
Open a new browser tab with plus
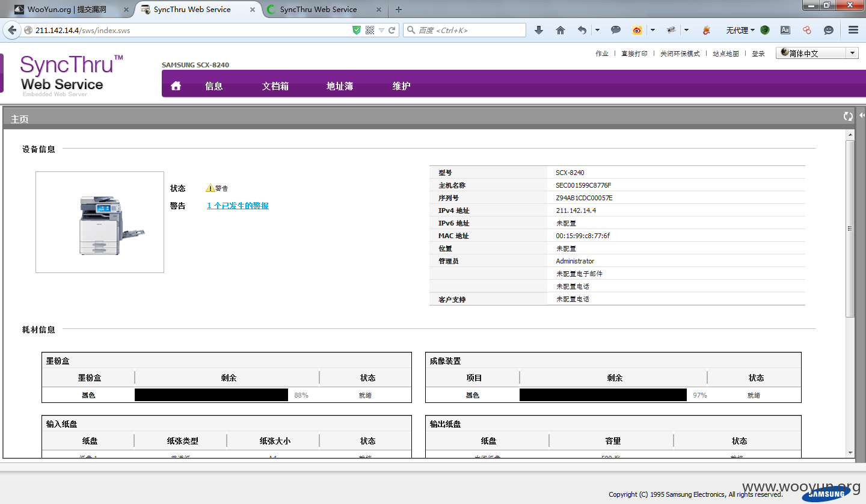[x=399, y=10]
